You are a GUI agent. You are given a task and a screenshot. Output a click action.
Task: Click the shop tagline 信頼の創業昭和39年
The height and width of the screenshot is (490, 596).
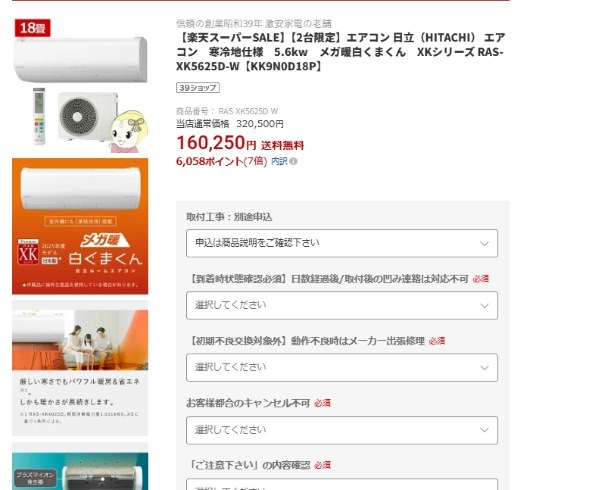pyautogui.click(x=219, y=24)
